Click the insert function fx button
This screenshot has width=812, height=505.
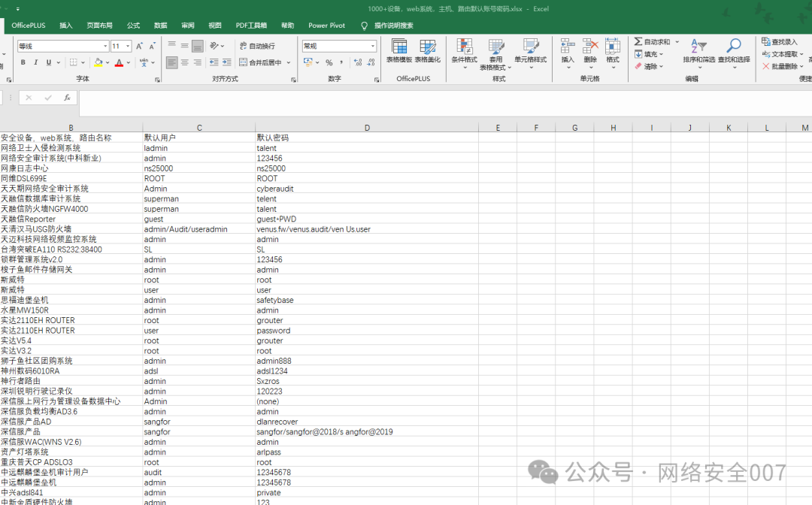67,98
